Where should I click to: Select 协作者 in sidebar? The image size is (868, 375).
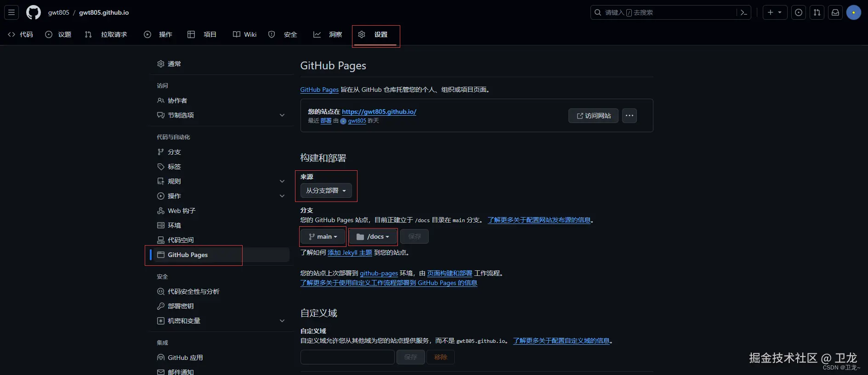tap(222, 101)
